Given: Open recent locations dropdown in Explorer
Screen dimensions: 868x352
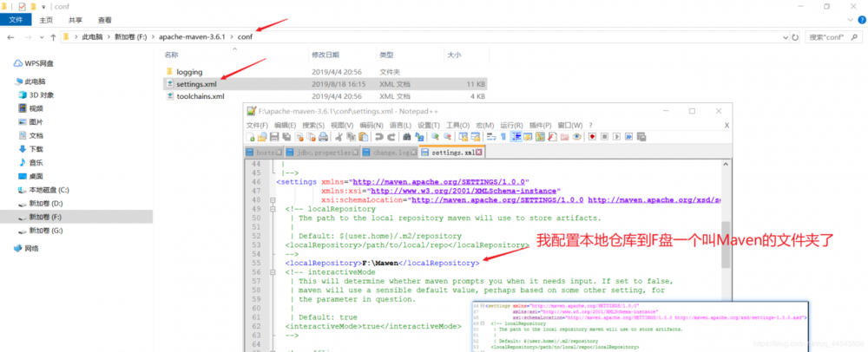Looking at the screenshot, I should (x=41, y=37).
